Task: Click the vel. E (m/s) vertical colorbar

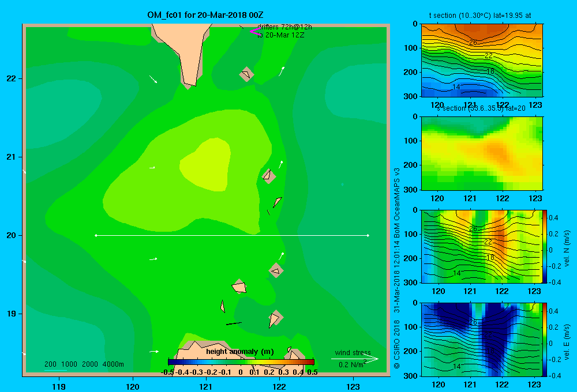Action: coord(545,340)
